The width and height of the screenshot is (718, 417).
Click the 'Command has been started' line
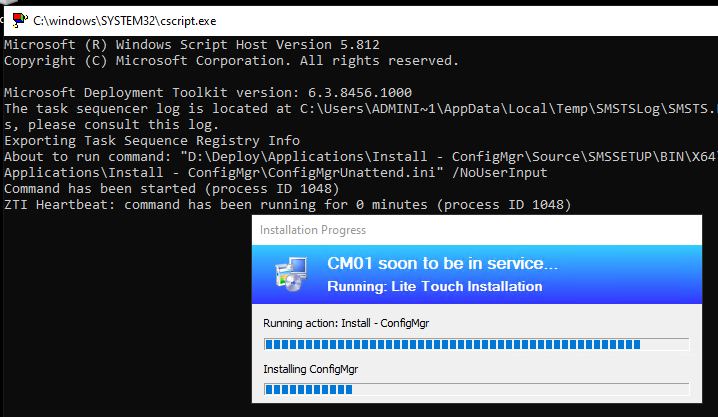172,189
